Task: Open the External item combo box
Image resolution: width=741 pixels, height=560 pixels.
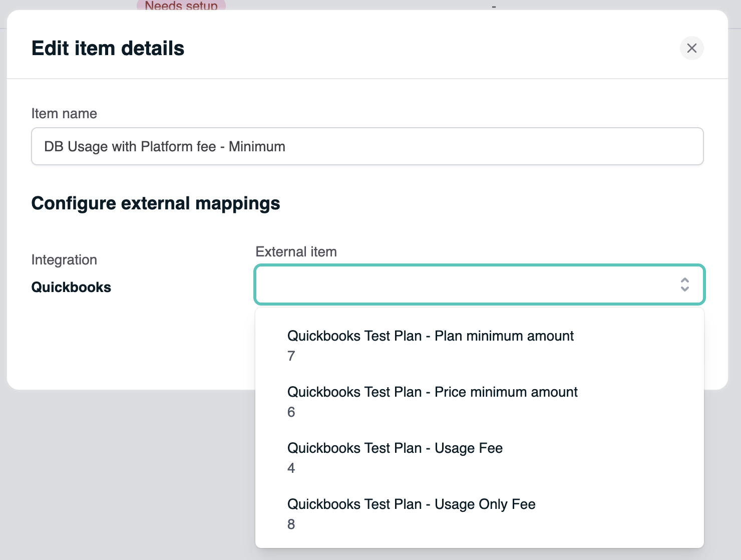Action: 480,285
